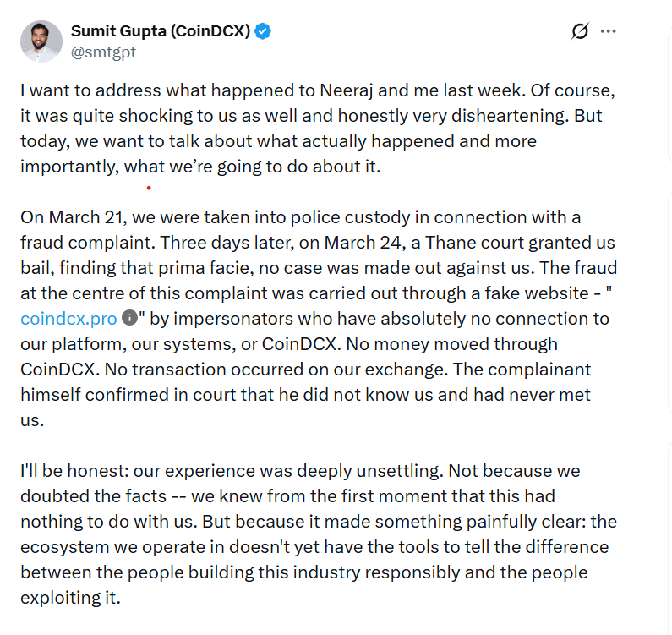Click the blue verified badge
The image size is (672, 635).
click(264, 32)
